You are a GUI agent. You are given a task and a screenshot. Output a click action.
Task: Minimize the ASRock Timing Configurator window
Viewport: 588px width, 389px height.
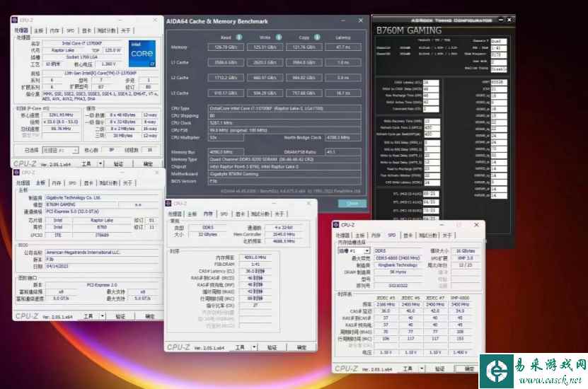pos(501,20)
